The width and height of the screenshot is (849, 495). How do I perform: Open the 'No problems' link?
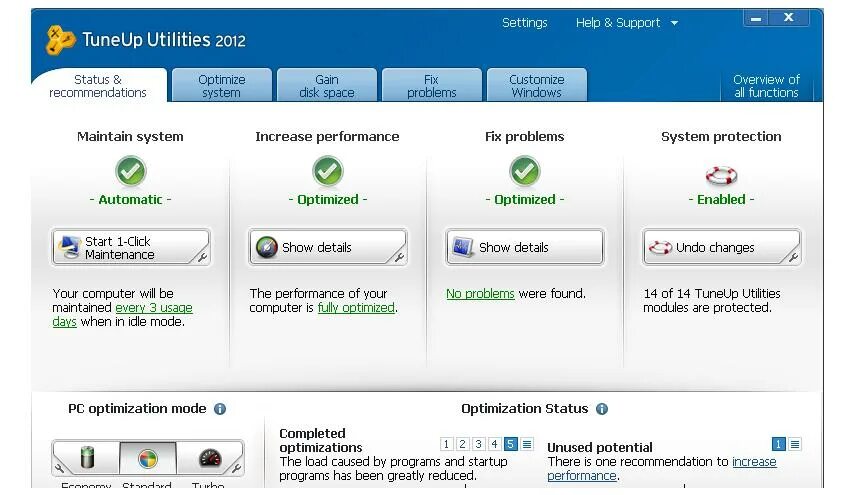tap(480, 294)
